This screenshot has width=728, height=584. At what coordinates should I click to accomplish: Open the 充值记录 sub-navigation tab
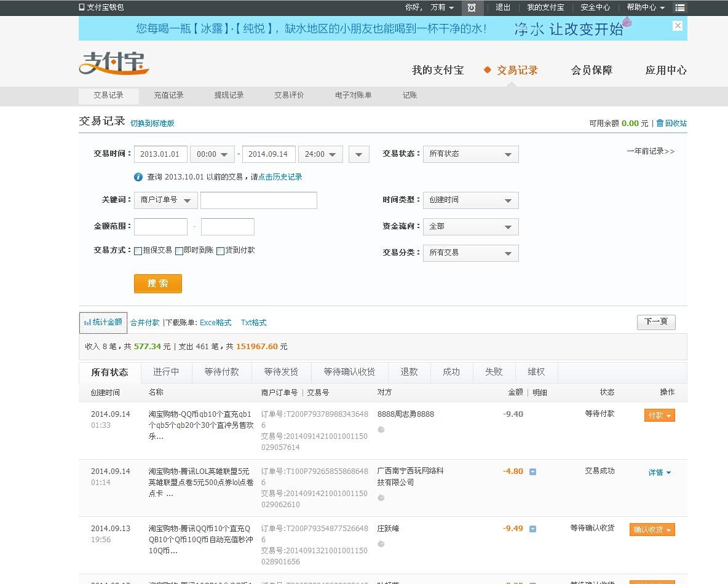point(168,95)
